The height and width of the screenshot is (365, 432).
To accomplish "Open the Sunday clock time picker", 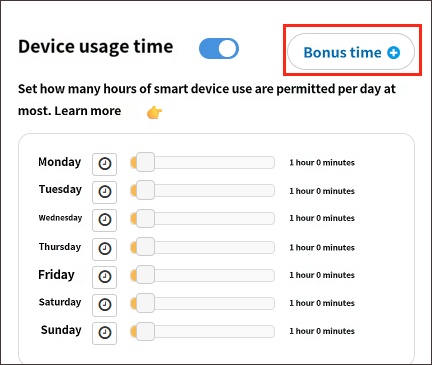I will 104,333.
